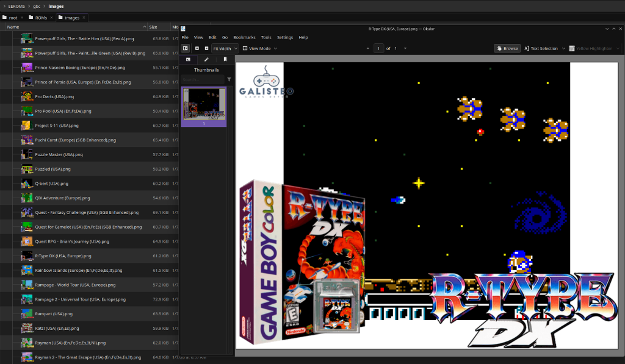Toggle the Name column sort arrow
625x364 pixels.
click(144, 27)
